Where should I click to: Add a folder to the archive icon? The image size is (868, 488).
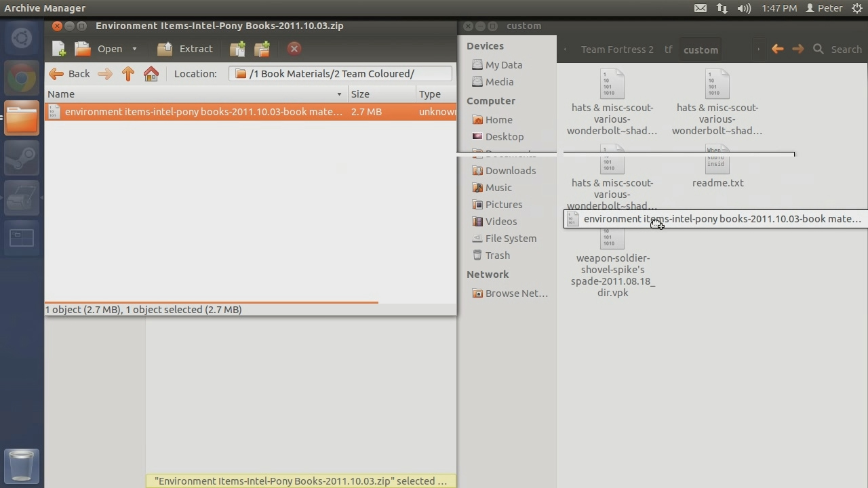[x=262, y=49]
